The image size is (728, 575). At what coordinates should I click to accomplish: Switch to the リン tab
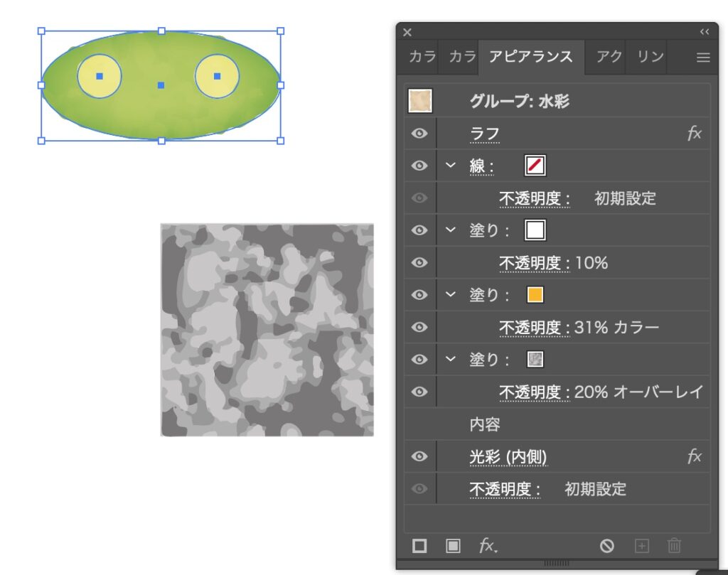tap(650, 58)
